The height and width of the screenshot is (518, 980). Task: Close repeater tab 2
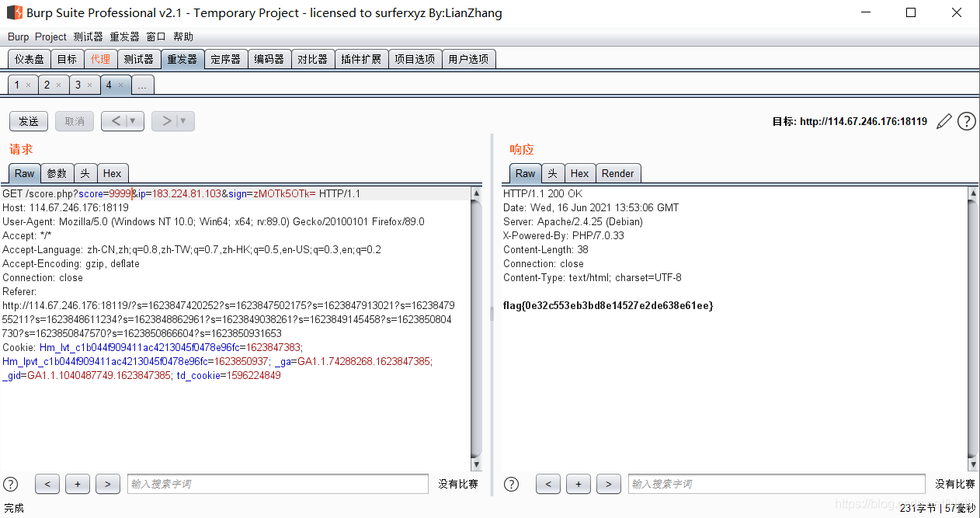pyautogui.click(x=58, y=85)
